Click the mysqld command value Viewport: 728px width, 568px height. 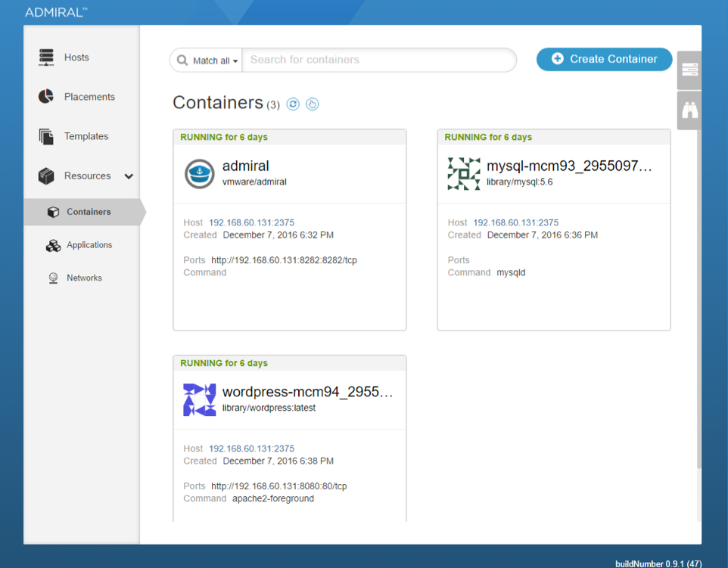511,273
